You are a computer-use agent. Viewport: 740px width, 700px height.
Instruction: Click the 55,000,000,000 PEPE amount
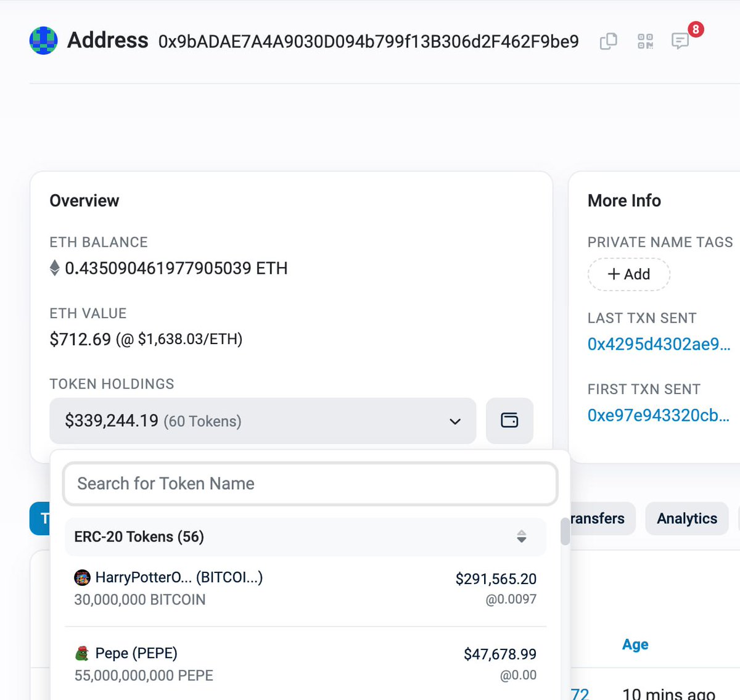pos(144,675)
